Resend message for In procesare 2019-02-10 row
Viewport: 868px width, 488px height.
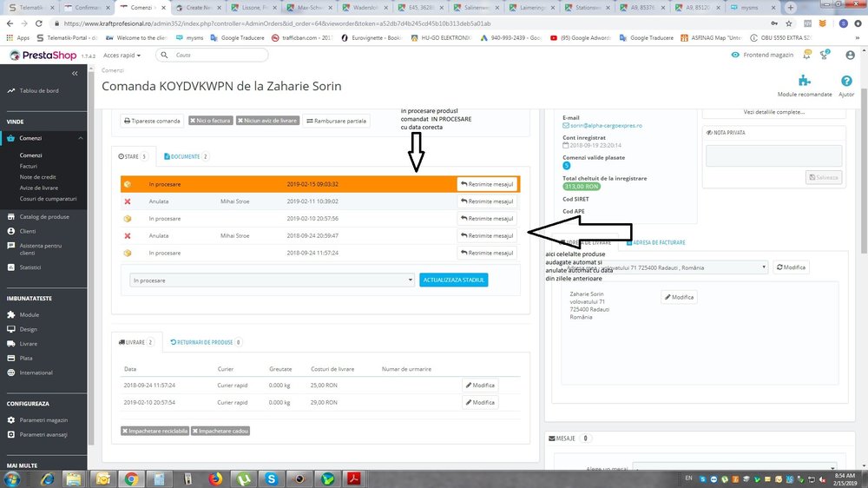pyautogui.click(x=487, y=218)
